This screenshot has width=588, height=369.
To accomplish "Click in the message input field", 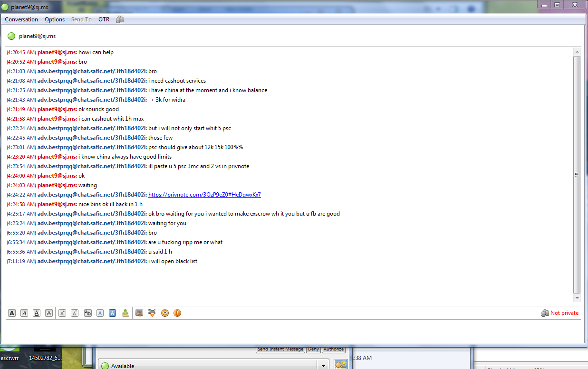I will pyautogui.click(x=293, y=330).
